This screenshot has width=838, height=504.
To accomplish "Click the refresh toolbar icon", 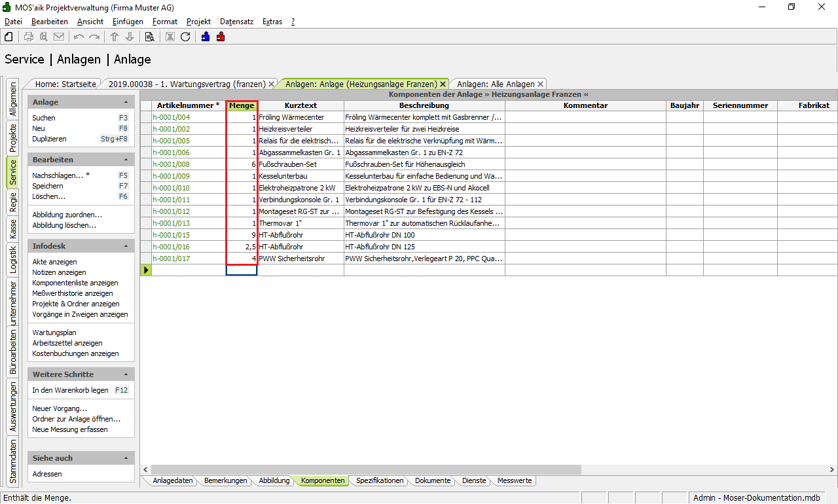I will (x=185, y=37).
